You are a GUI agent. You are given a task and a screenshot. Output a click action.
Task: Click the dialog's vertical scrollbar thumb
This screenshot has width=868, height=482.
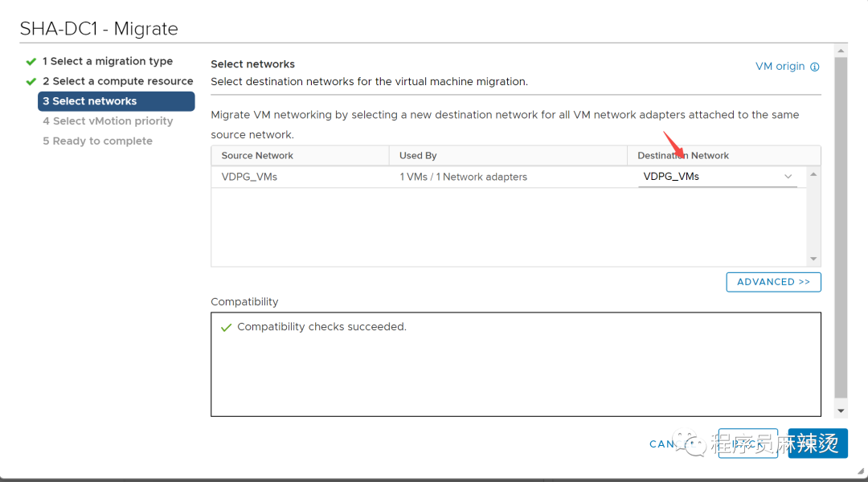point(841,227)
